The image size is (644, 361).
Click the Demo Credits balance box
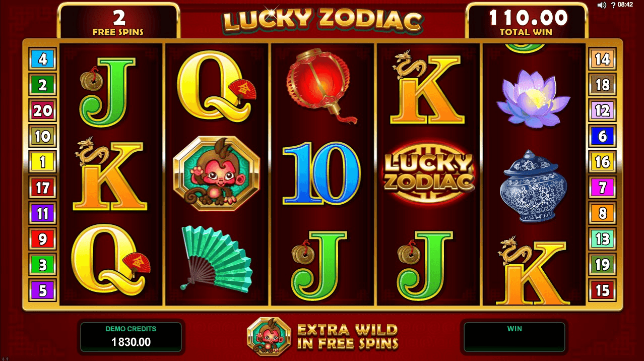(131, 337)
